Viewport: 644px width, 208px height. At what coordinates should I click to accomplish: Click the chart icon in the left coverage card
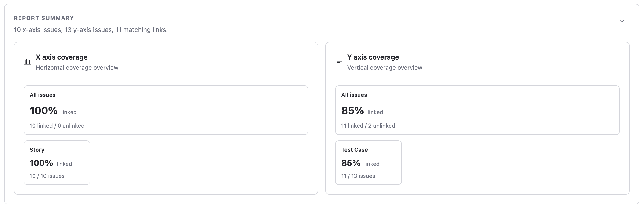[x=27, y=62]
